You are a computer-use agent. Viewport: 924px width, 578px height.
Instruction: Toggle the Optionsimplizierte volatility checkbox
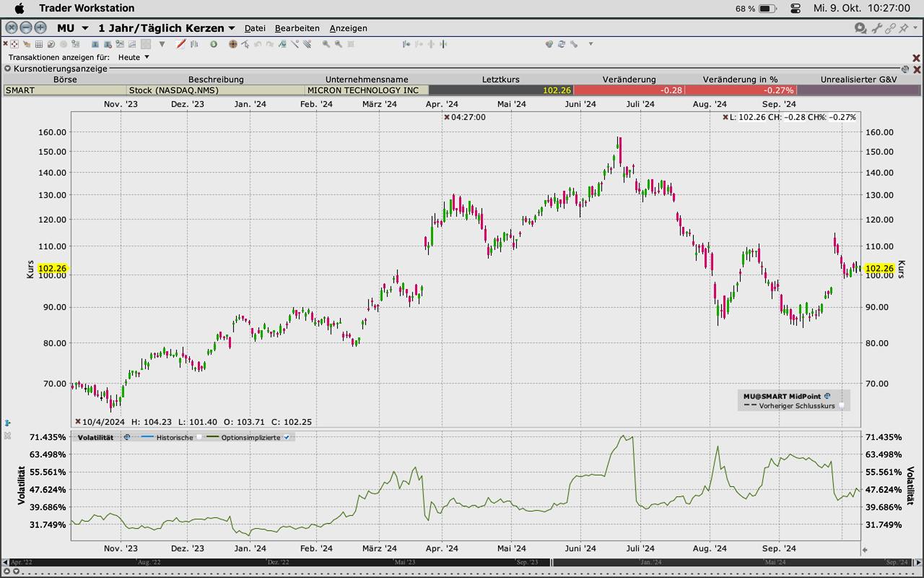(x=287, y=437)
